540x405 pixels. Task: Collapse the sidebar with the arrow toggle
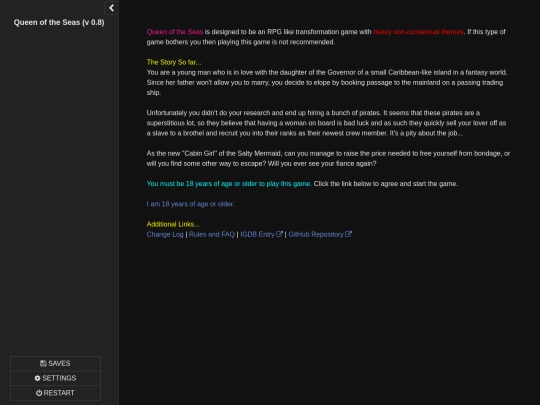[111, 8]
